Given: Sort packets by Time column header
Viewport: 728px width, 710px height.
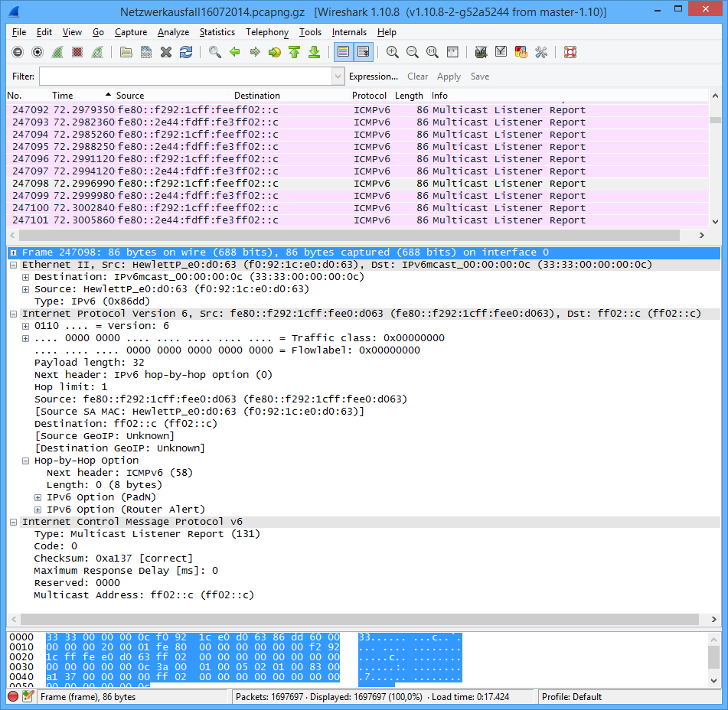Looking at the screenshot, I should [81, 96].
